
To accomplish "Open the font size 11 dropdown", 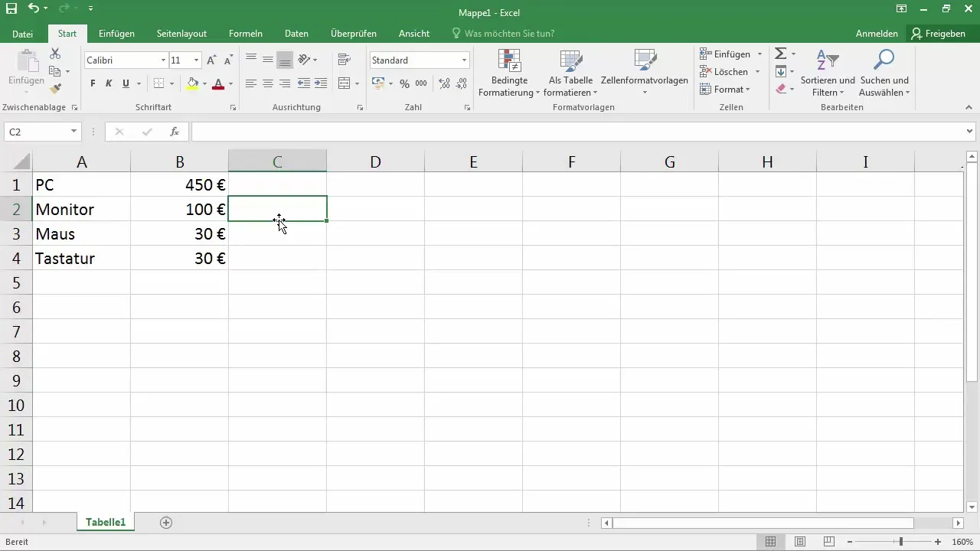I will [197, 60].
